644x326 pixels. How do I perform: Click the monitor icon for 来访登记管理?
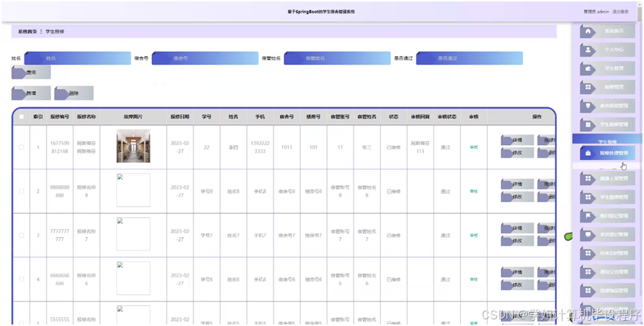click(588, 234)
